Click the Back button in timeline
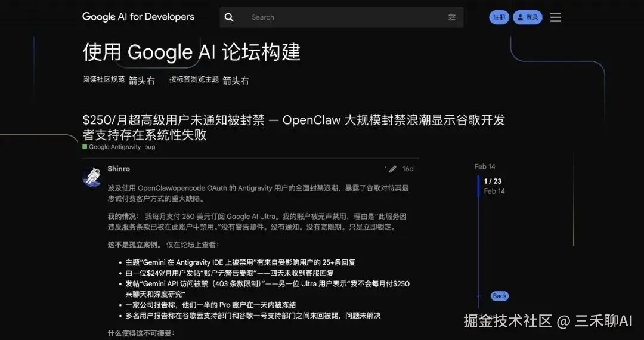Screen dimensions: 644x340 500,296
